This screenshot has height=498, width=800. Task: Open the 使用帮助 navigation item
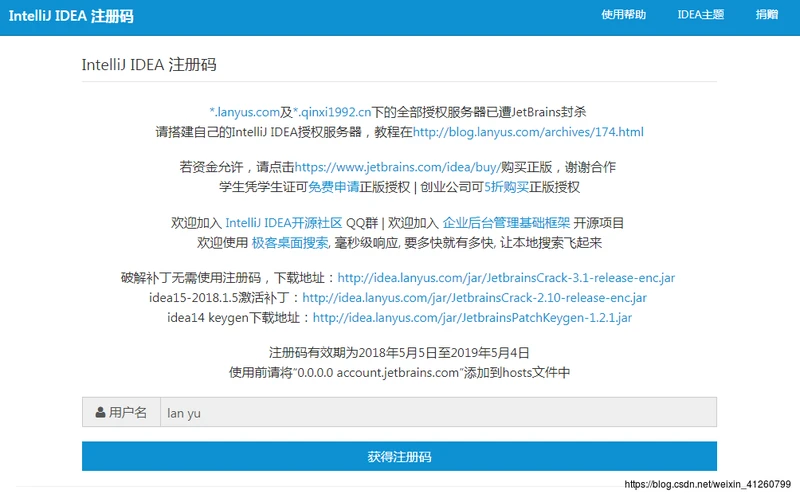coord(623,15)
